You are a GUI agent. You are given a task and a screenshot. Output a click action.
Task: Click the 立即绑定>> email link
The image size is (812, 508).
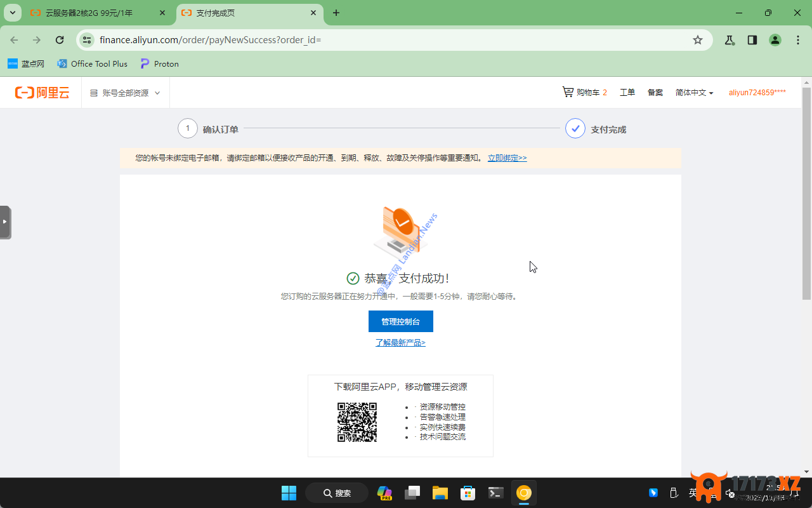coord(507,157)
